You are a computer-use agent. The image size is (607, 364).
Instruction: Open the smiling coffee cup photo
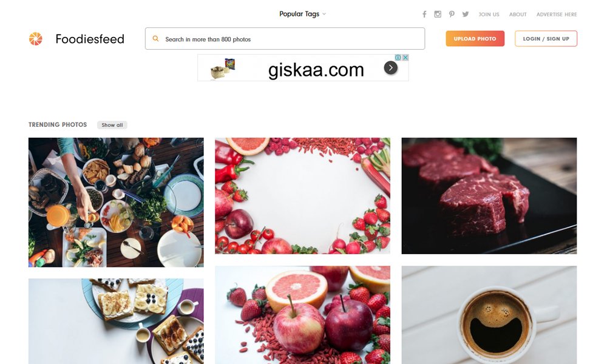pyautogui.click(x=489, y=315)
